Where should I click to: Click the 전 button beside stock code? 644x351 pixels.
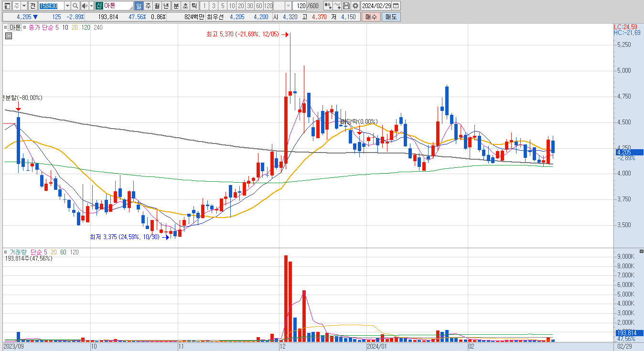pyautogui.click(x=32, y=6)
